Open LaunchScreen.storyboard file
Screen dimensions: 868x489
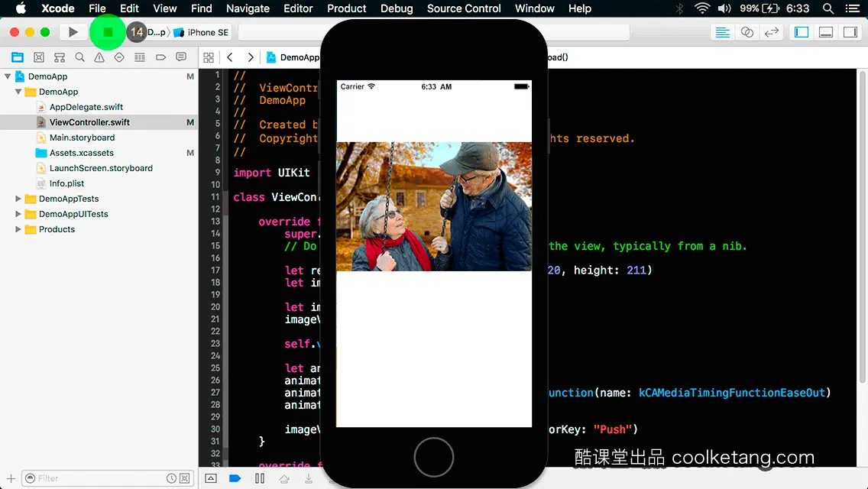tap(101, 168)
